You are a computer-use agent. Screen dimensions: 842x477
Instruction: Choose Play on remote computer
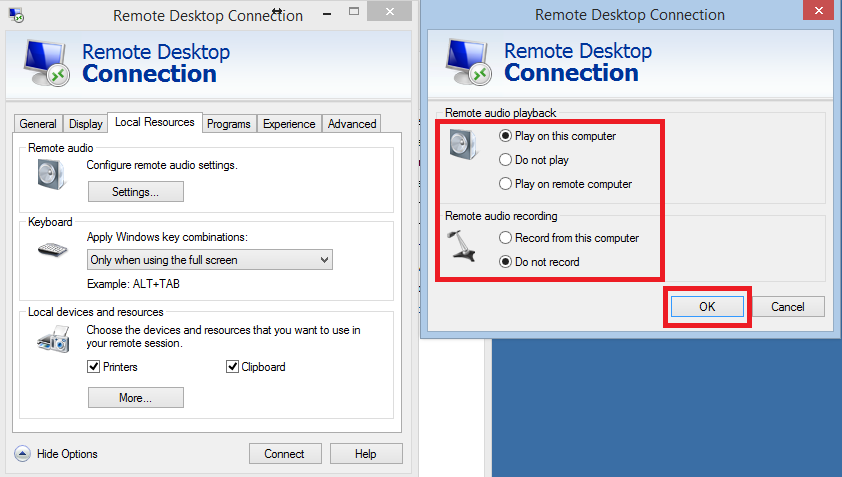565,184
